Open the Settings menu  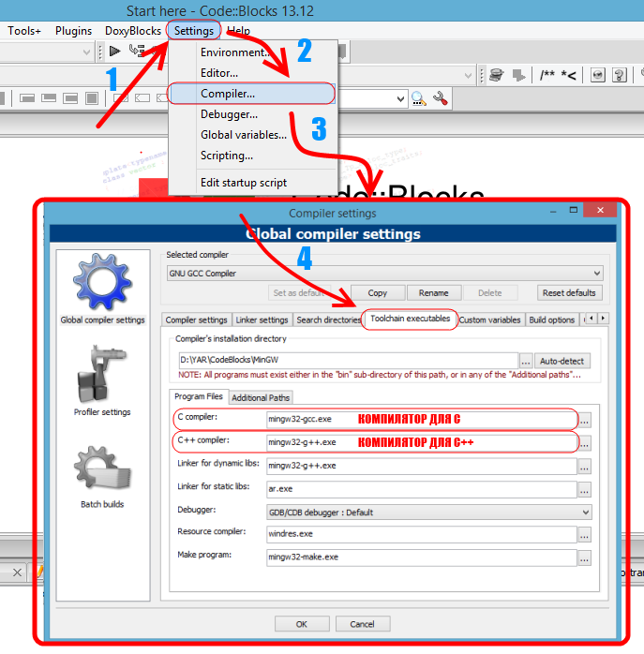click(194, 30)
